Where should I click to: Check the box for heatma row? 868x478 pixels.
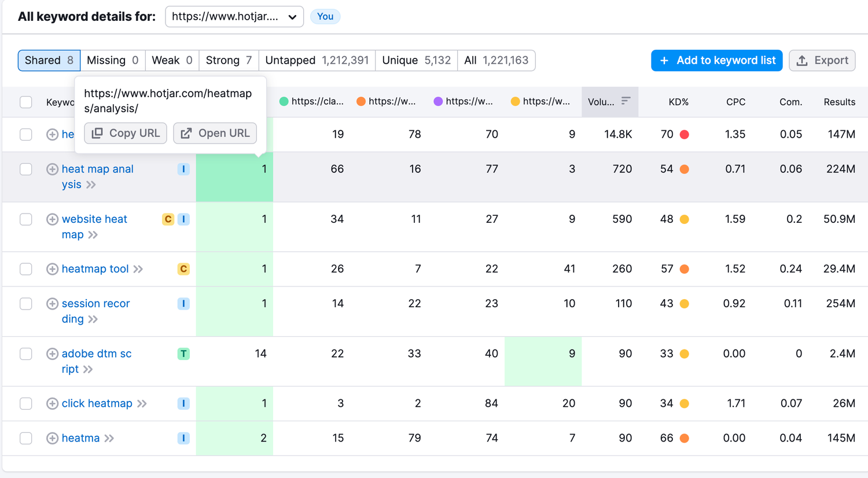26,438
